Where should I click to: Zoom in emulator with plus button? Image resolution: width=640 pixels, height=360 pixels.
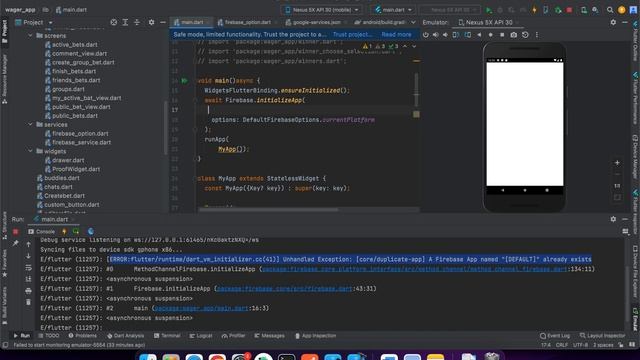pyautogui.click(x=617, y=162)
